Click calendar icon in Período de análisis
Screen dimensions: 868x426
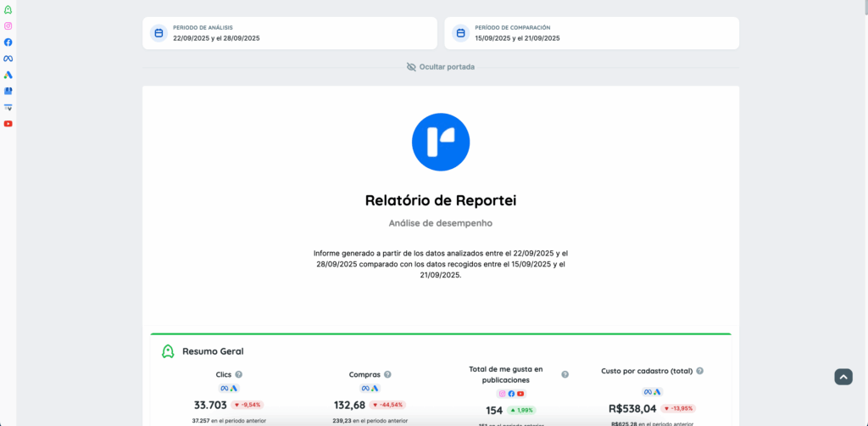click(158, 33)
